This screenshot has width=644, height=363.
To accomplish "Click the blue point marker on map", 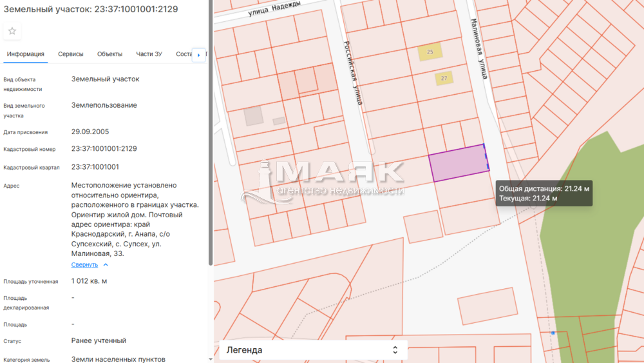I will point(553,333).
